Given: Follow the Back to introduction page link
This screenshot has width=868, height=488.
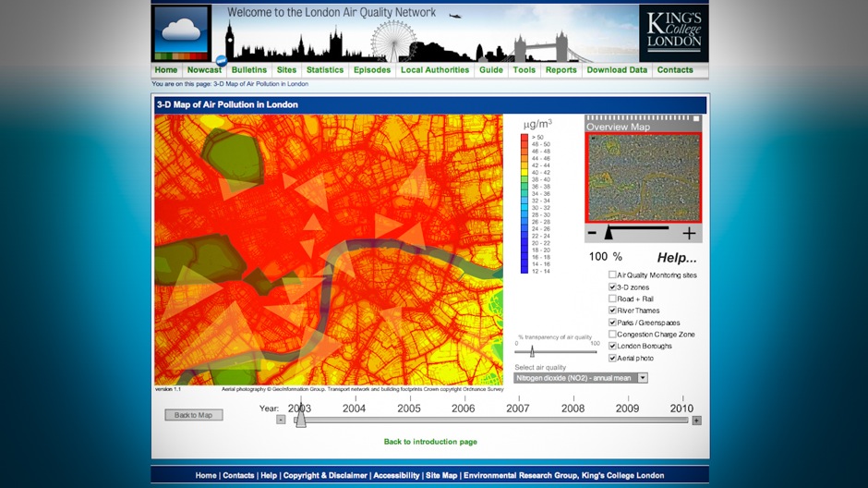Looking at the screenshot, I should pos(430,442).
